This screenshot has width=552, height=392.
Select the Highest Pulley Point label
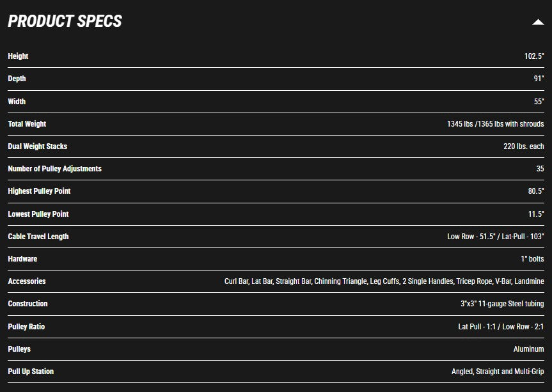pyautogui.click(x=39, y=191)
